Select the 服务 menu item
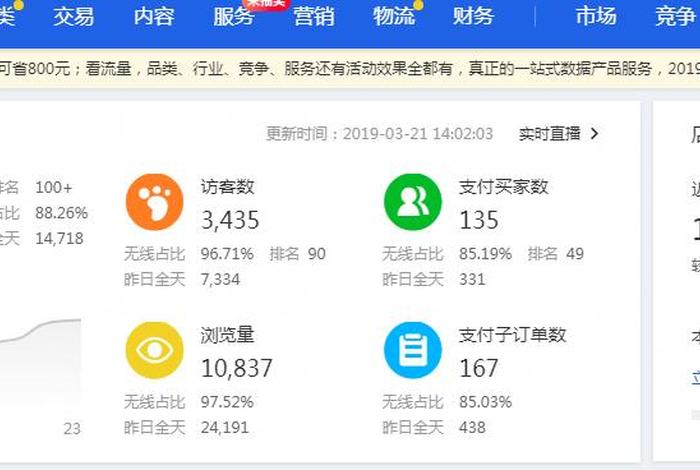Image resolution: width=700 pixels, height=470 pixels. [x=234, y=17]
